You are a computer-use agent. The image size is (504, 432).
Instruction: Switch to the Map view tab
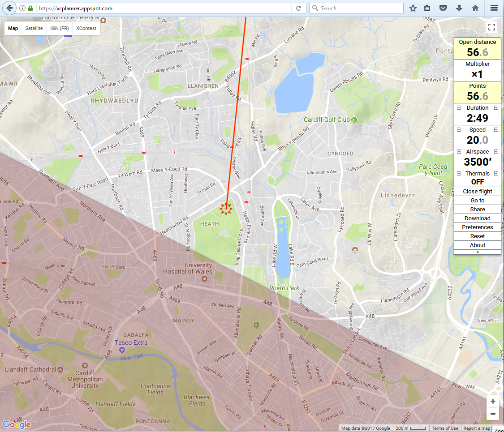pos(13,28)
